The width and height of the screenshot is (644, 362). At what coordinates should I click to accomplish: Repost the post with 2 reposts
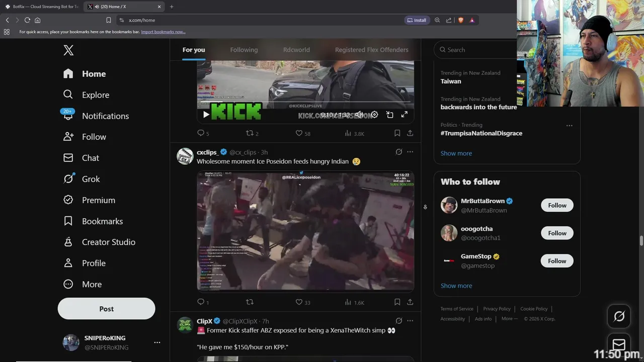252,133
